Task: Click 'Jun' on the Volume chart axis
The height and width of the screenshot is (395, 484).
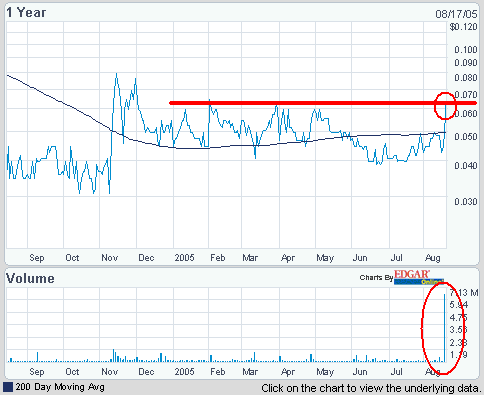Action: click(x=360, y=372)
